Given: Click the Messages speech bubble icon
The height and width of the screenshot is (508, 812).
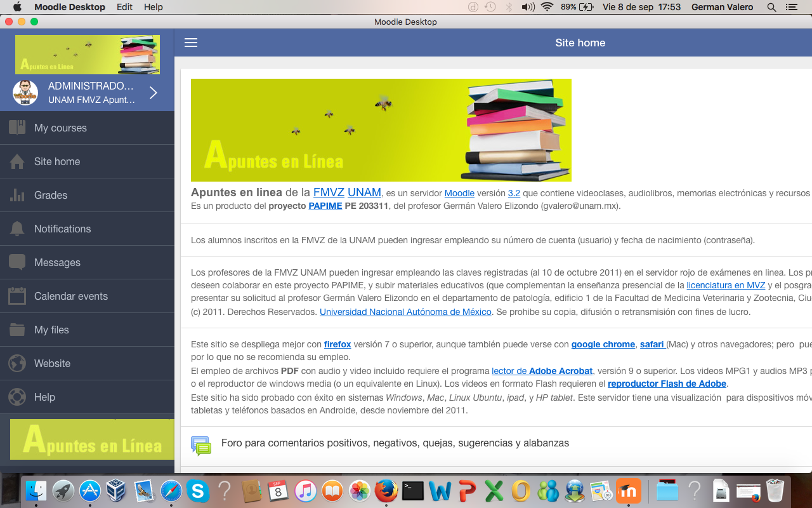Looking at the screenshot, I should pyautogui.click(x=17, y=262).
